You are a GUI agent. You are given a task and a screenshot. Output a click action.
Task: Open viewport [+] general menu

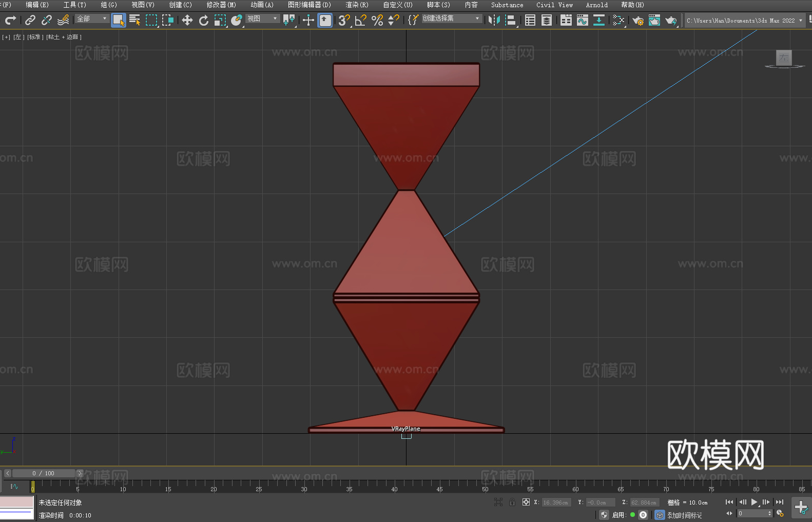(6, 37)
